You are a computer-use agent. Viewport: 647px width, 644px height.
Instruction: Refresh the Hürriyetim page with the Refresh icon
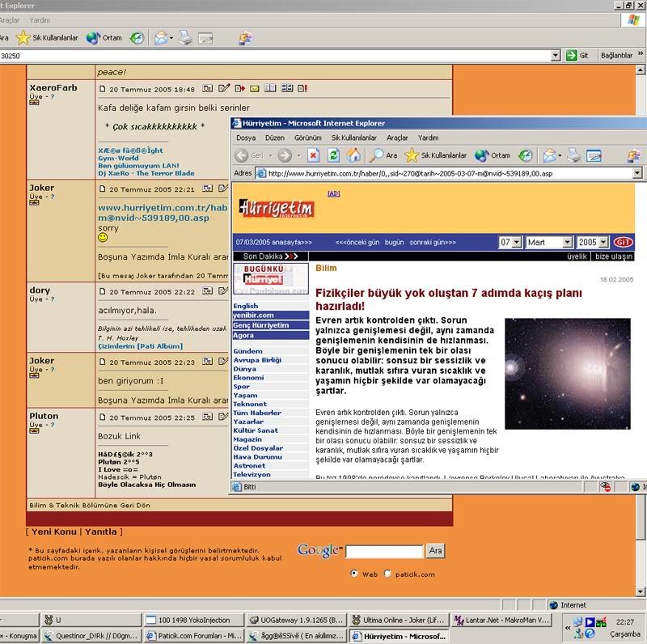point(333,155)
